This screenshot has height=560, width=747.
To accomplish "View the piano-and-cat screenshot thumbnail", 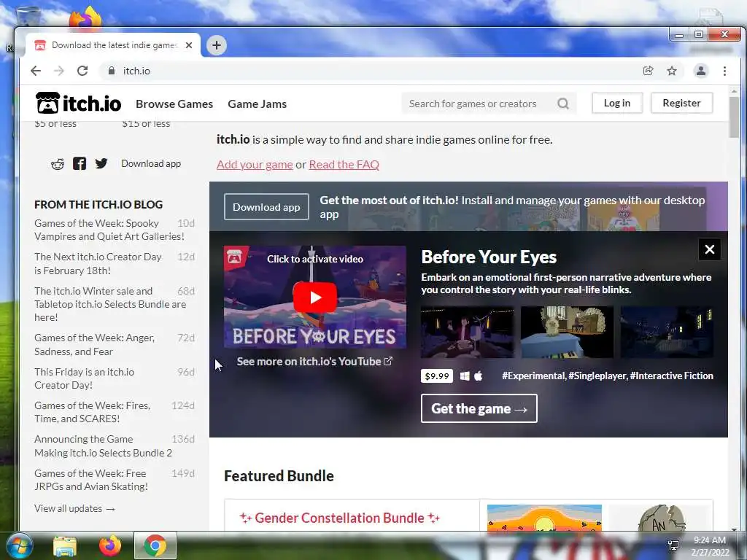I will pos(567,332).
